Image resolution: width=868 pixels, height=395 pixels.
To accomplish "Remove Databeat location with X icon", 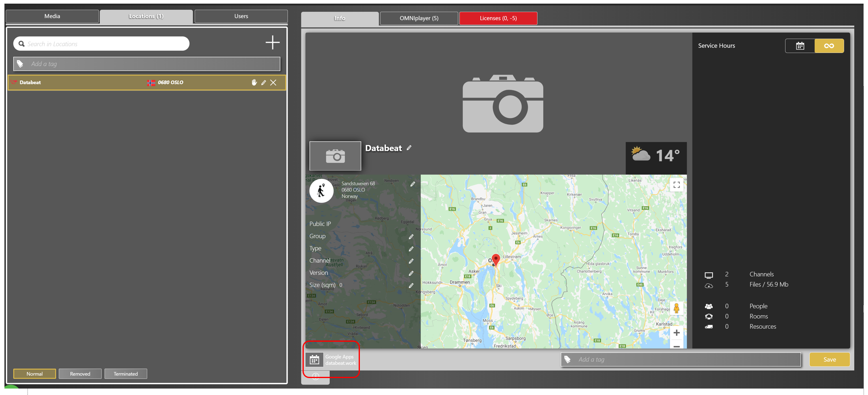I will (x=273, y=82).
